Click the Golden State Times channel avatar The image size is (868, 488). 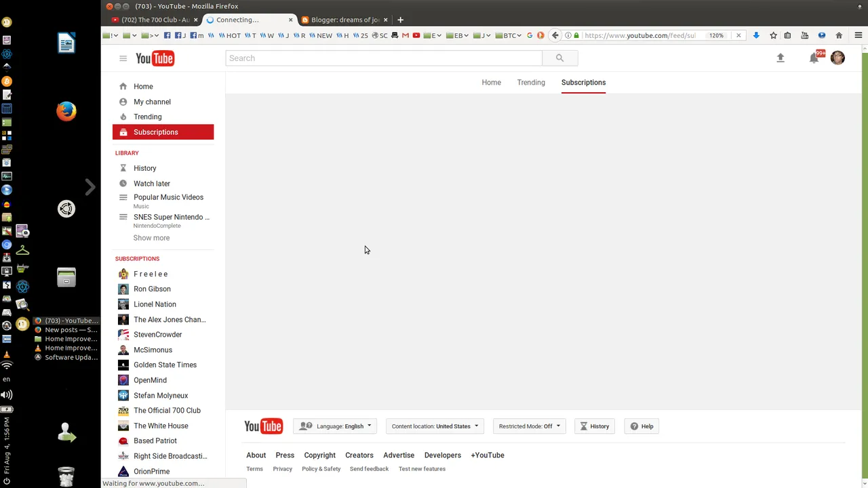(123, 365)
